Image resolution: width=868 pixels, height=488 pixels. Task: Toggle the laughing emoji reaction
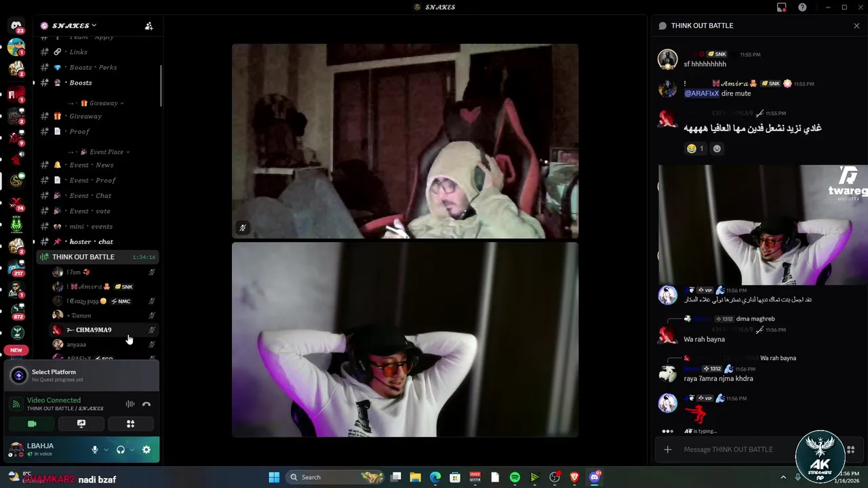[695, 148]
